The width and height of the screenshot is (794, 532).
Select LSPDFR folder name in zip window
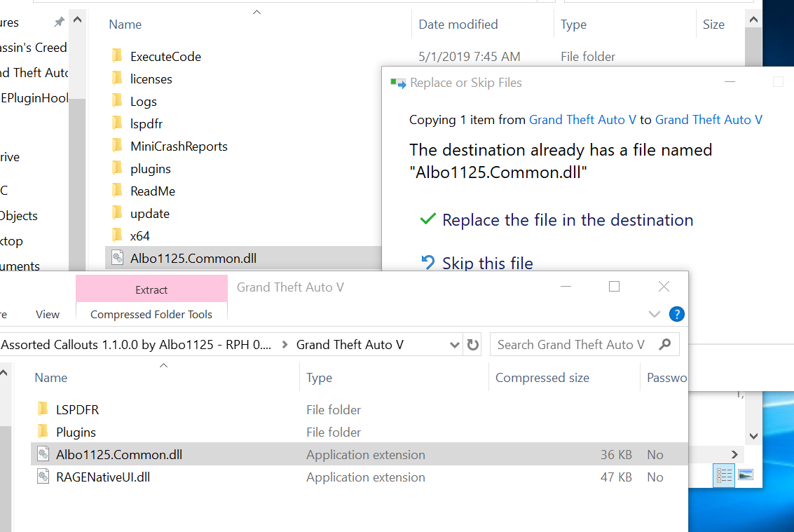78,409
